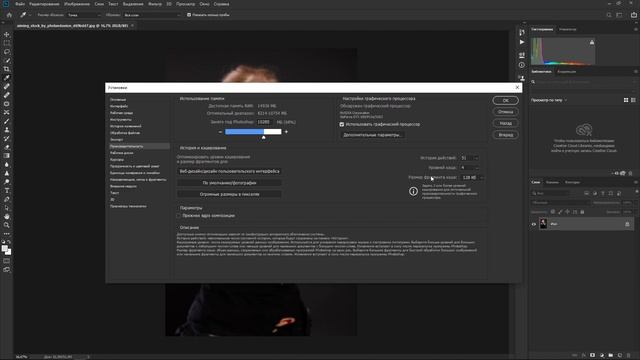Select the Blur tool
Screen dimensions: 640x360
tap(7, 164)
